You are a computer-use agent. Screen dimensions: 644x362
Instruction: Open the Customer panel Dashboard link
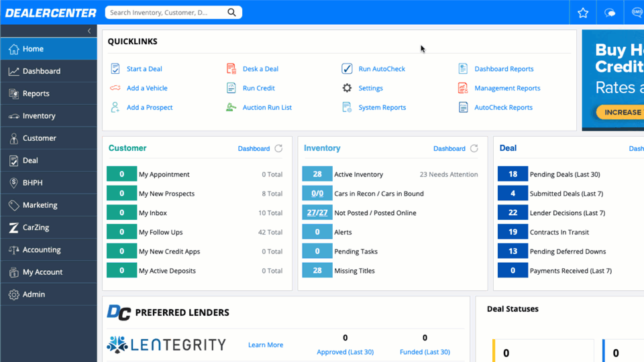point(254,149)
